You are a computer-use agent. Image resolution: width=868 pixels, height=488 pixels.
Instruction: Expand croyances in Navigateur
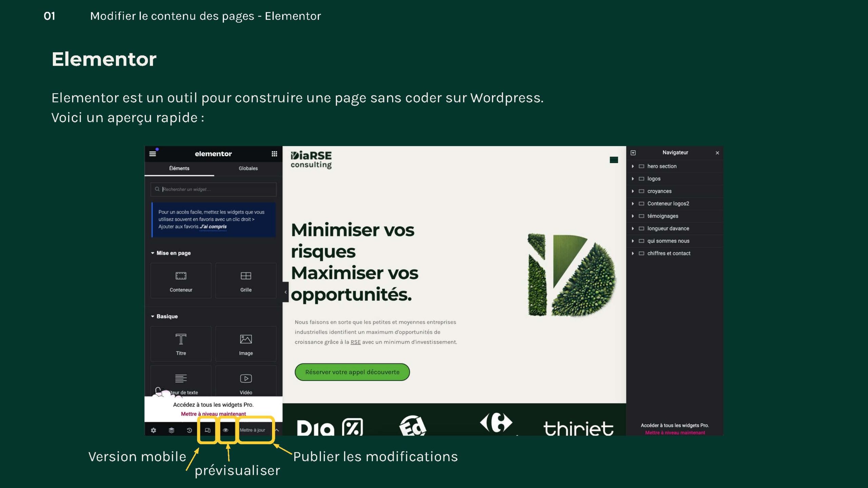(633, 191)
